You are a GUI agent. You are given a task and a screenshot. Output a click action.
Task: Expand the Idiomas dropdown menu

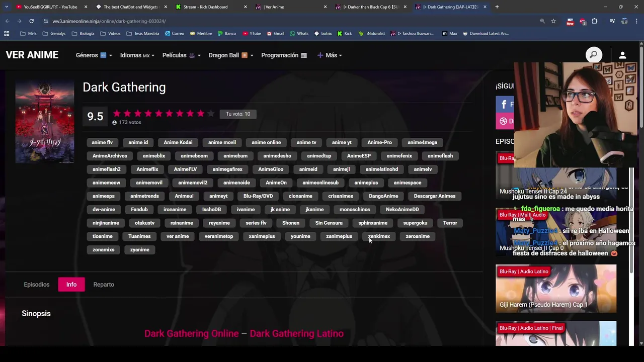click(x=137, y=55)
